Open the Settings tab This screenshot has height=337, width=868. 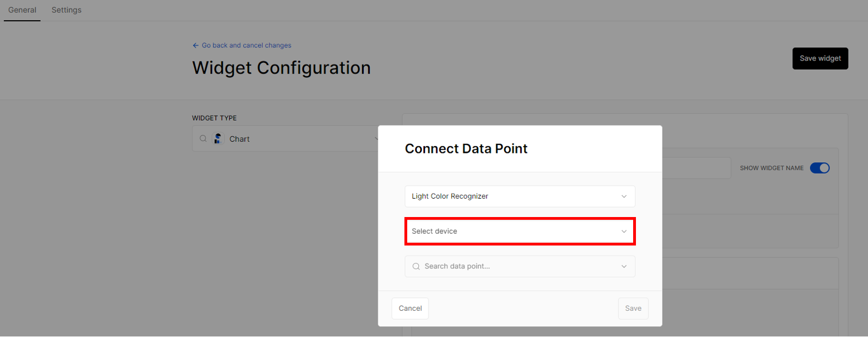66,10
